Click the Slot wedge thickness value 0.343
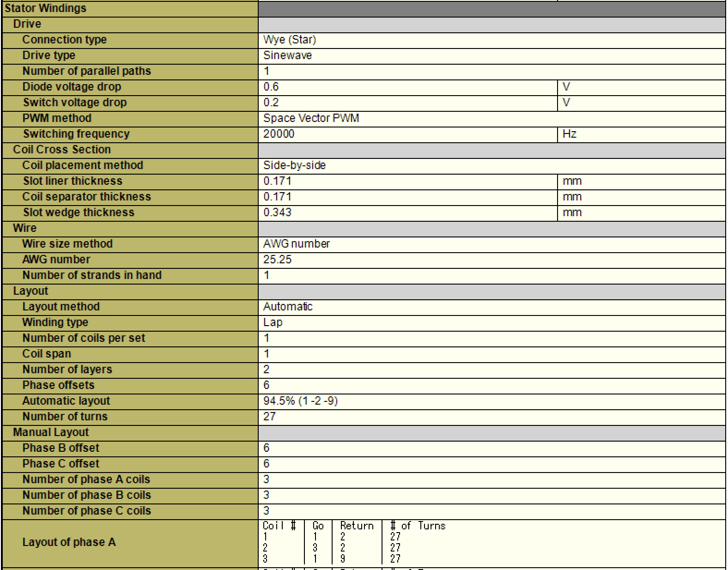This screenshot has height=570, width=728. click(x=277, y=212)
